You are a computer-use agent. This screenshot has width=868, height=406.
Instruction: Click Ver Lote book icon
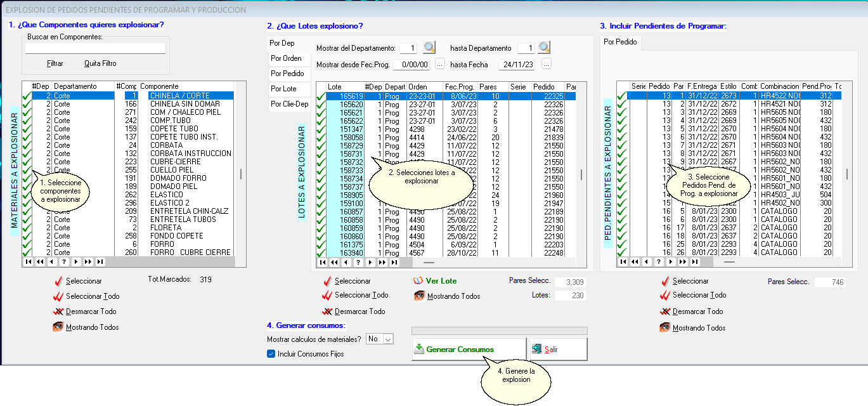click(418, 280)
